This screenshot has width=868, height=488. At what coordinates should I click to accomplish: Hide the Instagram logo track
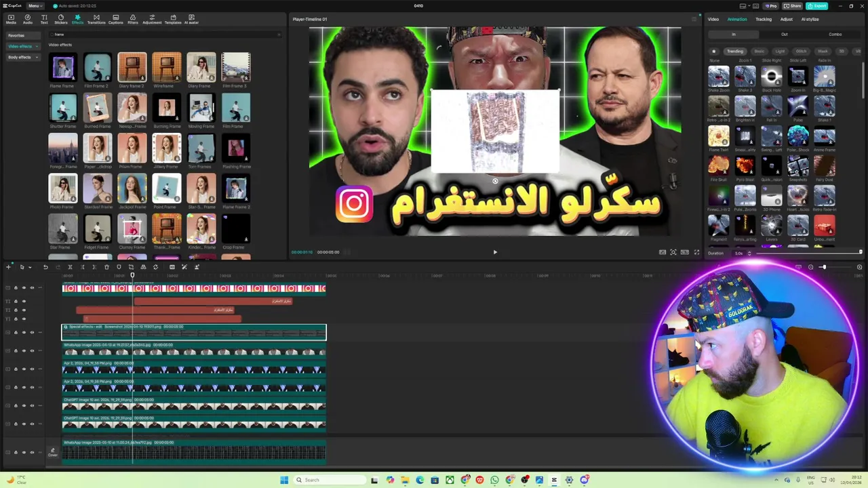click(24, 288)
